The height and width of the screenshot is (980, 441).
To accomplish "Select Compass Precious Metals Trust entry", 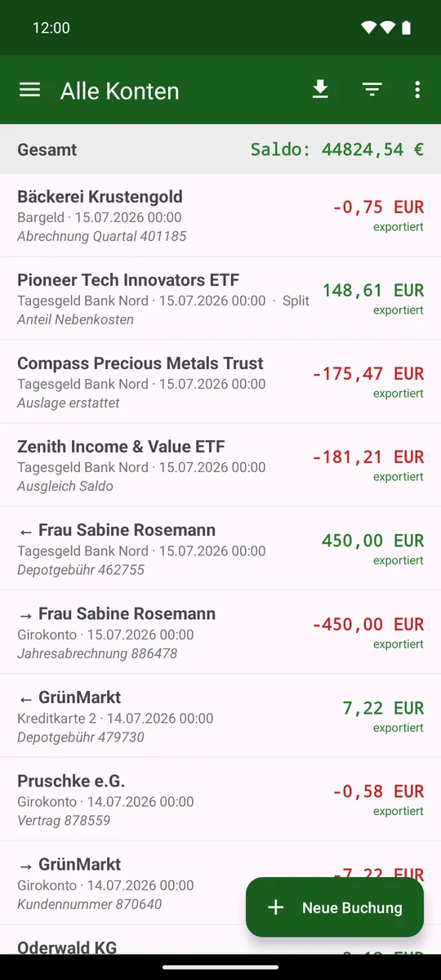I will point(220,382).
